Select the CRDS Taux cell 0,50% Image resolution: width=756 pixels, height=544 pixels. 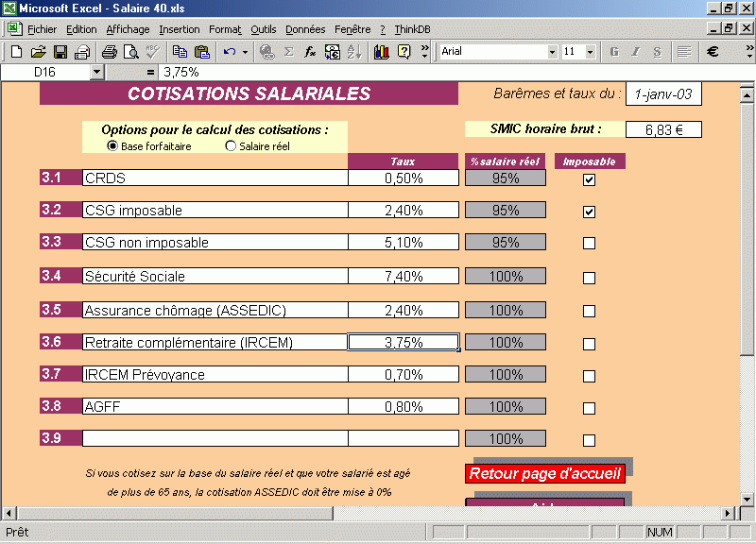[x=404, y=178]
